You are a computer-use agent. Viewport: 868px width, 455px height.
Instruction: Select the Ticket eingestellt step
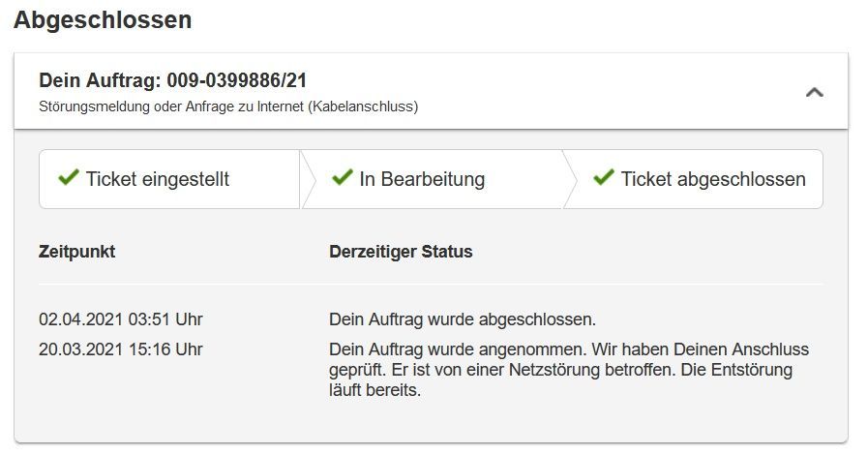tap(158, 179)
